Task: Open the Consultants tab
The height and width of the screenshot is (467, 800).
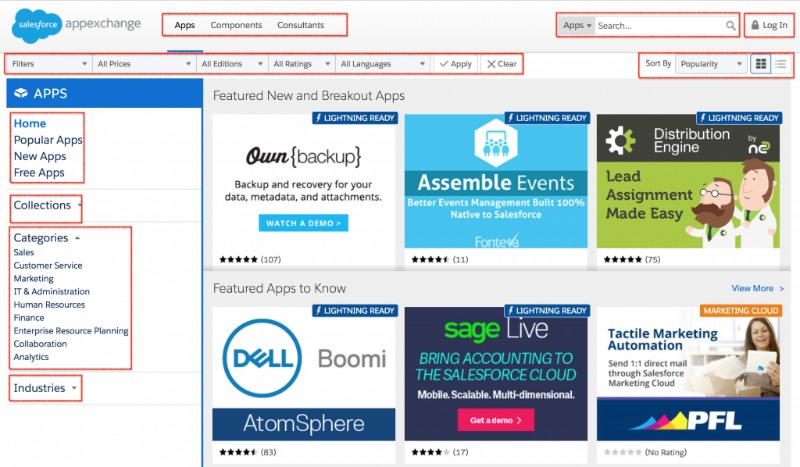Action: pyautogui.click(x=300, y=25)
